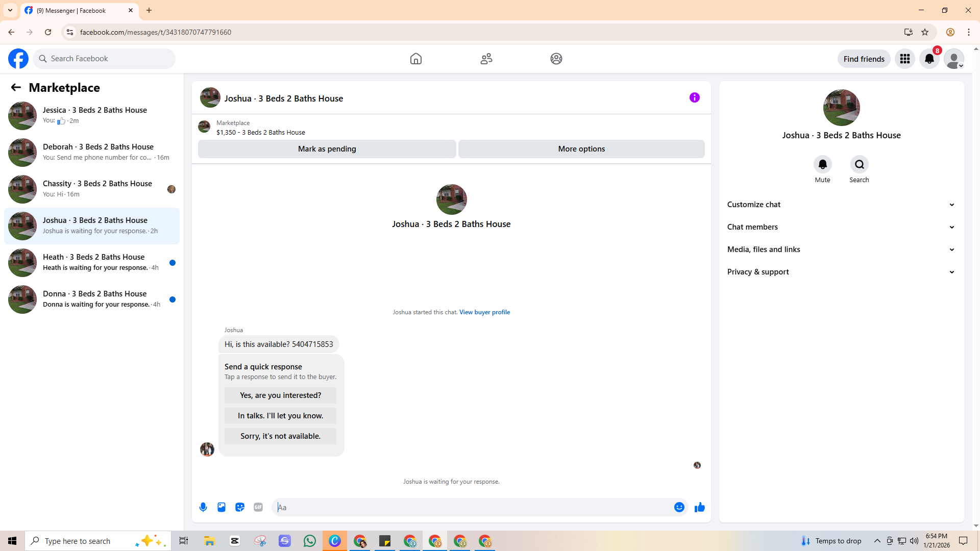Expand the Customize chat section
This screenshot has width=980, height=551.
pos(841,205)
